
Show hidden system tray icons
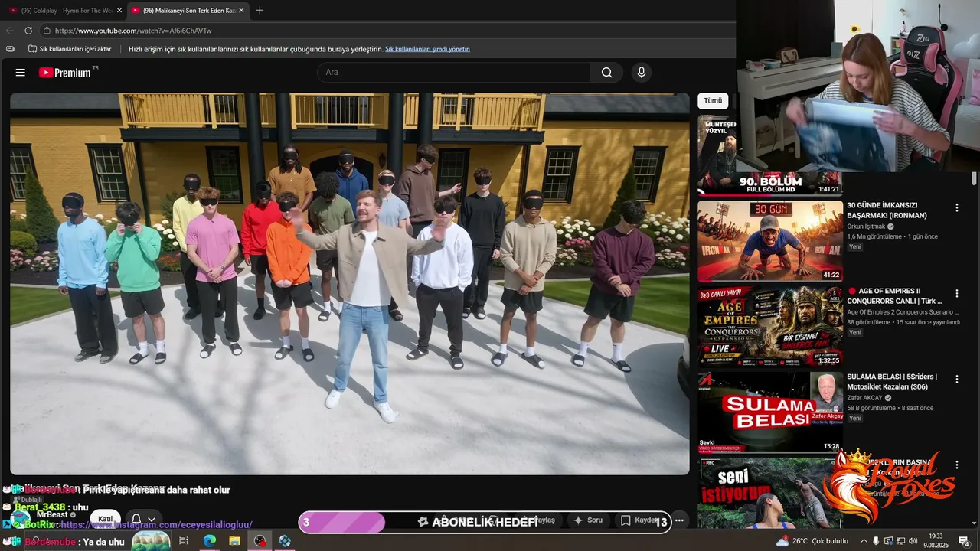pyautogui.click(x=864, y=541)
